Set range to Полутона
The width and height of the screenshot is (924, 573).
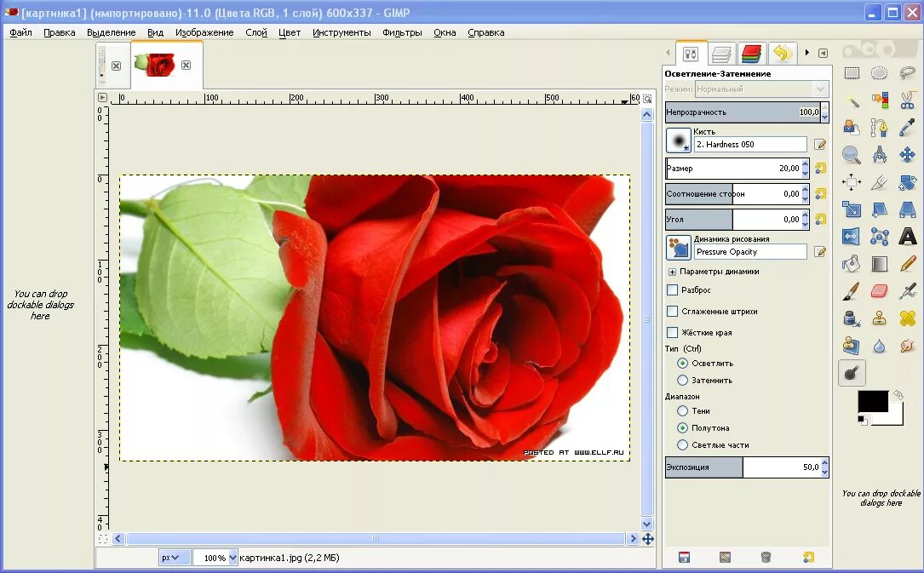[x=682, y=428]
